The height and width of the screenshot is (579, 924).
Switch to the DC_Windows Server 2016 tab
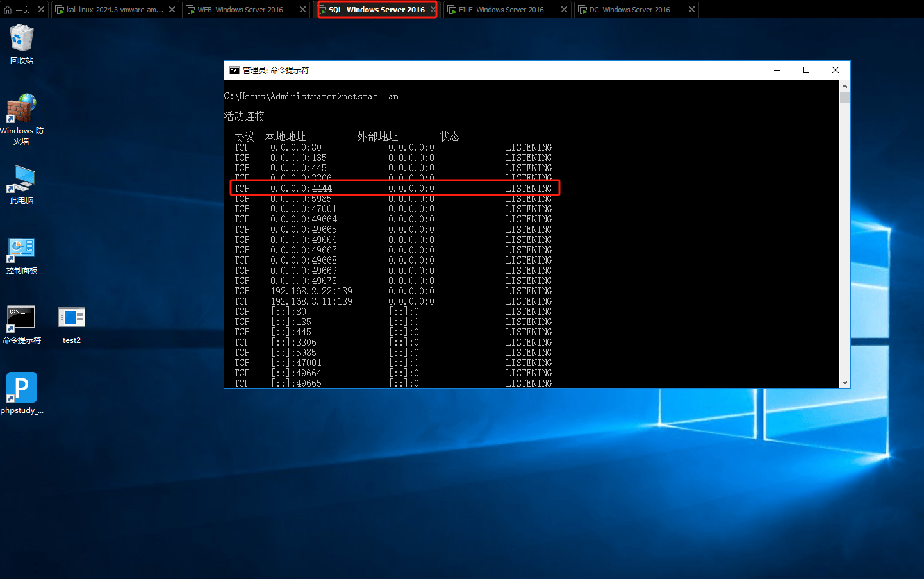pos(630,10)
